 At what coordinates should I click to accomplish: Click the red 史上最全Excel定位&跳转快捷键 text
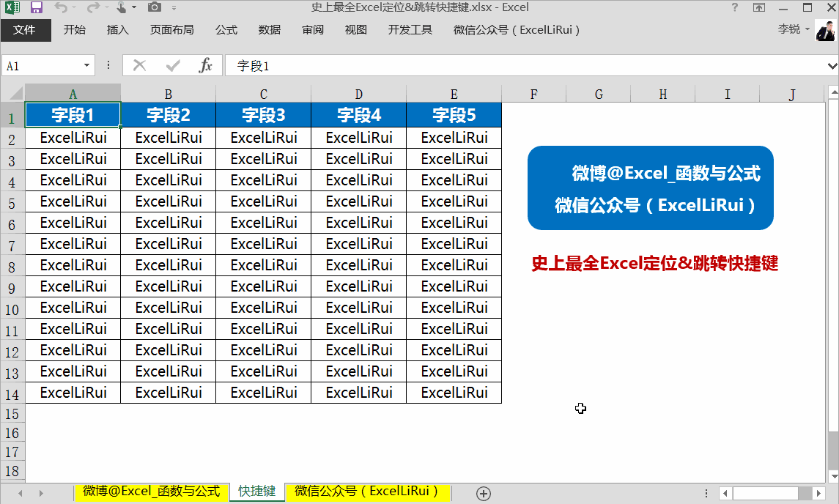(x=654, y=263)
